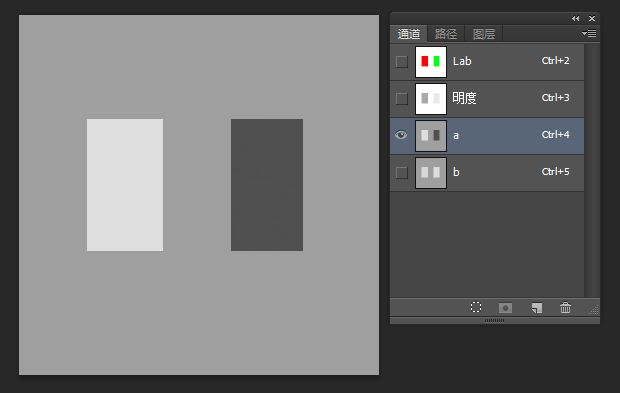Click the light rectangle on canvas
Screen dimensions: 620x393
tap(125, 185)
